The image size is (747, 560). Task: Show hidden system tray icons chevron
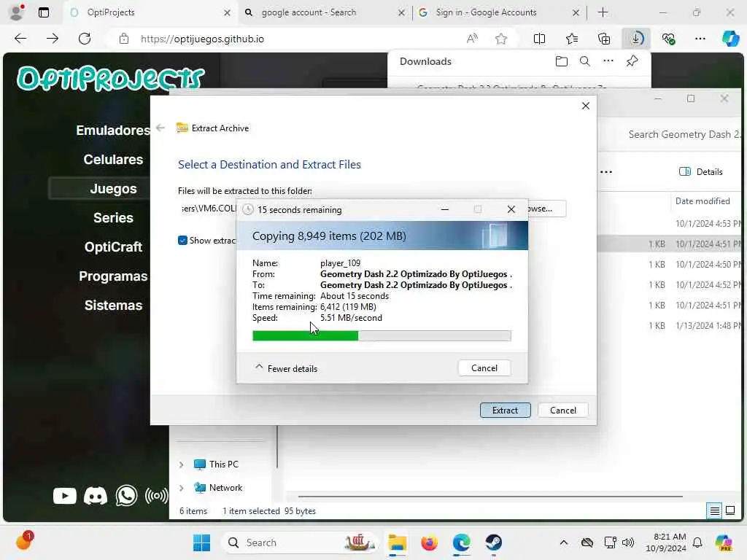pyautogui.click(x=564, y=542)
